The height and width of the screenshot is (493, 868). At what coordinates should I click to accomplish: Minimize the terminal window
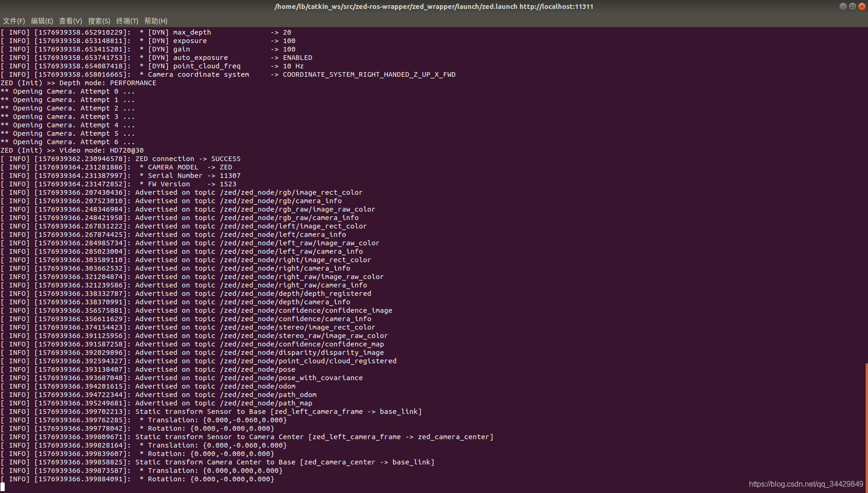tap(843, 7)
